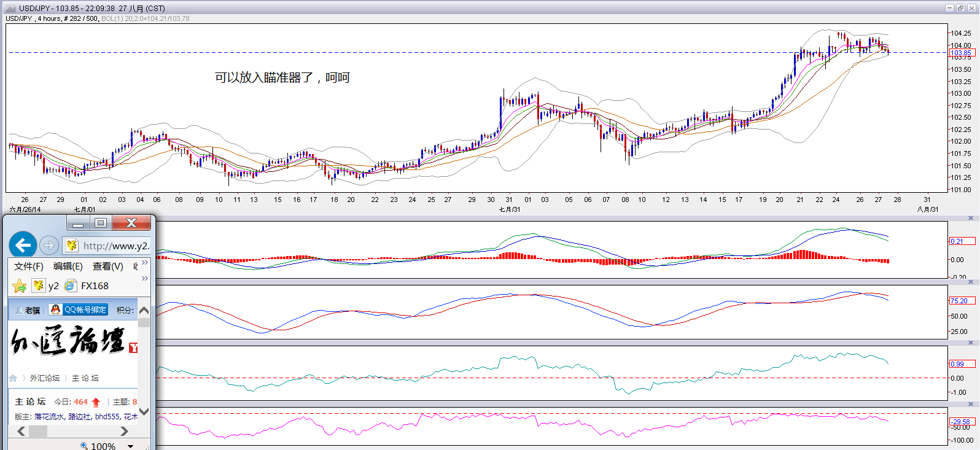
Task: Click the chart window title bar icon
Action: 10,9
